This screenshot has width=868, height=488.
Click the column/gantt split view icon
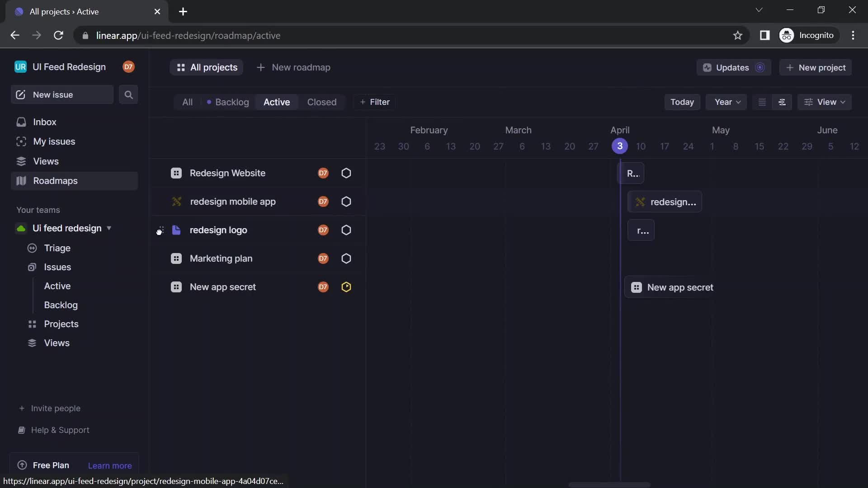[x=782, y=102]
